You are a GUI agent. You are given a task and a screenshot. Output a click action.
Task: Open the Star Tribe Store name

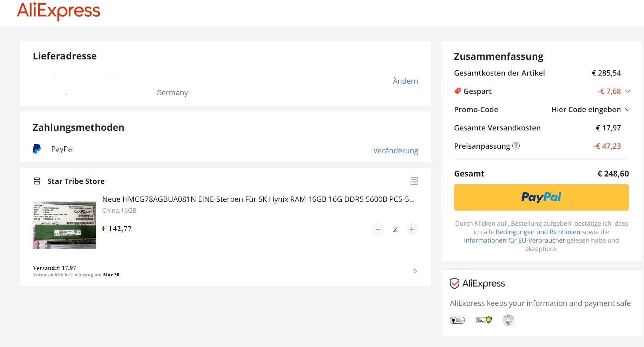tap(76, 181)
